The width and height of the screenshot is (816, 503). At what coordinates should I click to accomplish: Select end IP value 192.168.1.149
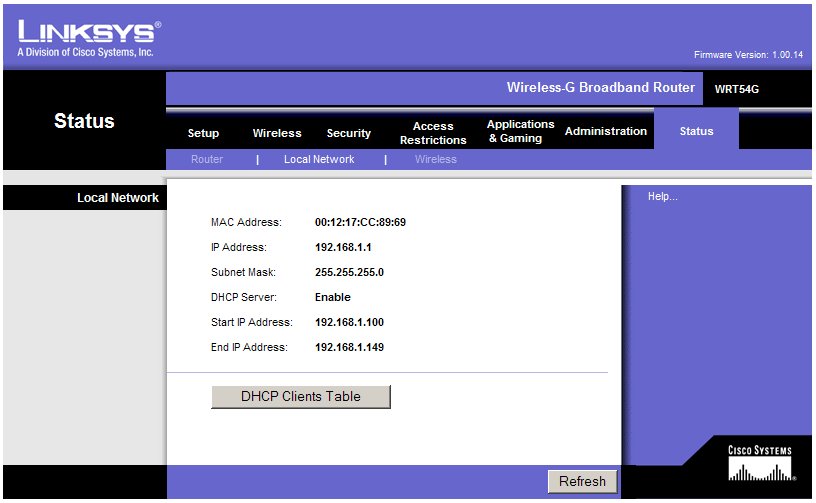pyautogui.click(x=349, y=347)
